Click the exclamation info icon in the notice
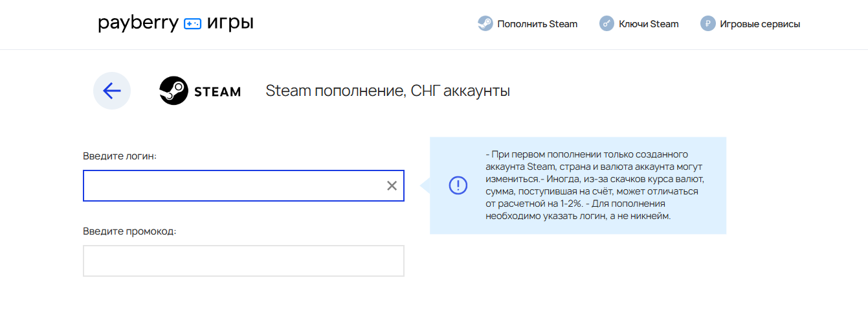The image size is (868, 315). [x=458, y=185]
